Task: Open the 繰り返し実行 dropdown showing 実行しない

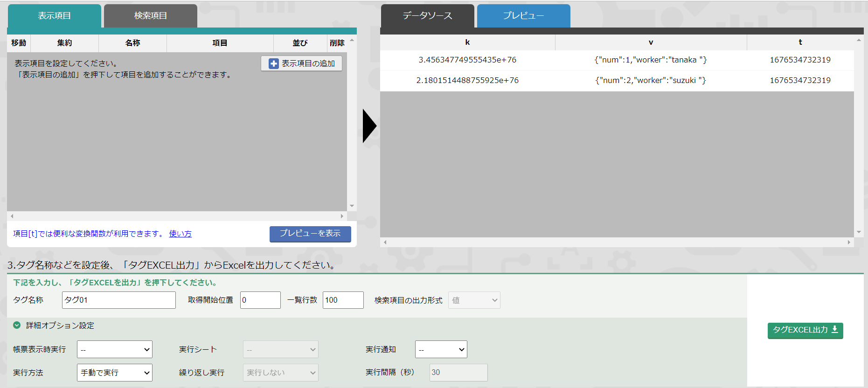Action: [281, 373]
